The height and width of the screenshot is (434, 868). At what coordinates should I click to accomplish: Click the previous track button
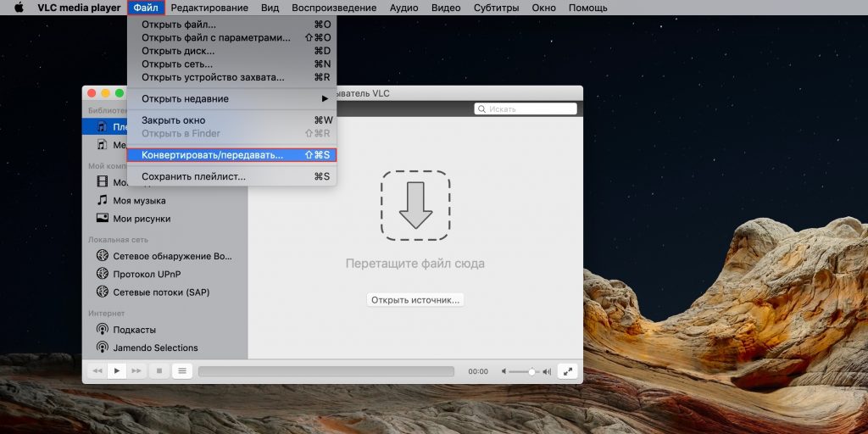97,371
